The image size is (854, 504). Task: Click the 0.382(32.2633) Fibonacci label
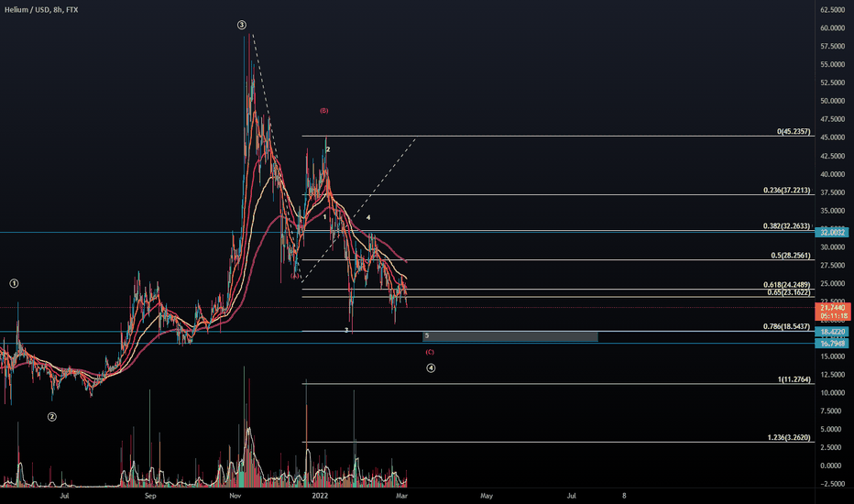pos(786,226)
